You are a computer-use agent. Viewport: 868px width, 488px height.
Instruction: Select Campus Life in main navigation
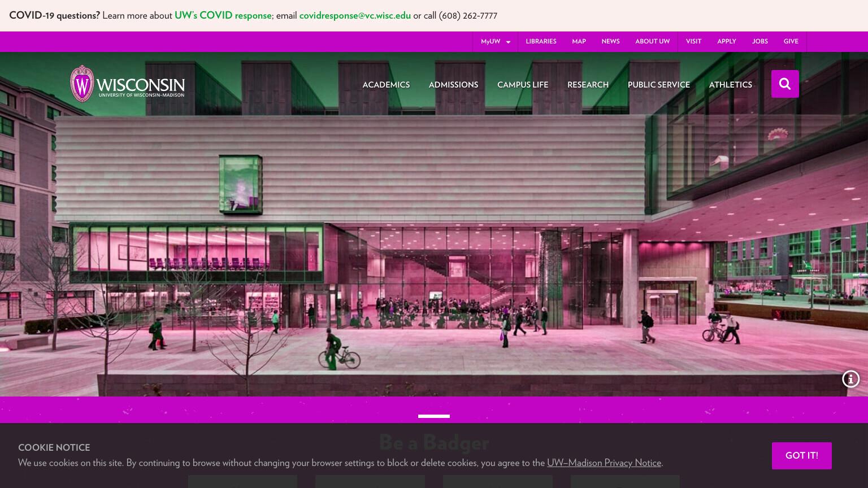[523, 85]
